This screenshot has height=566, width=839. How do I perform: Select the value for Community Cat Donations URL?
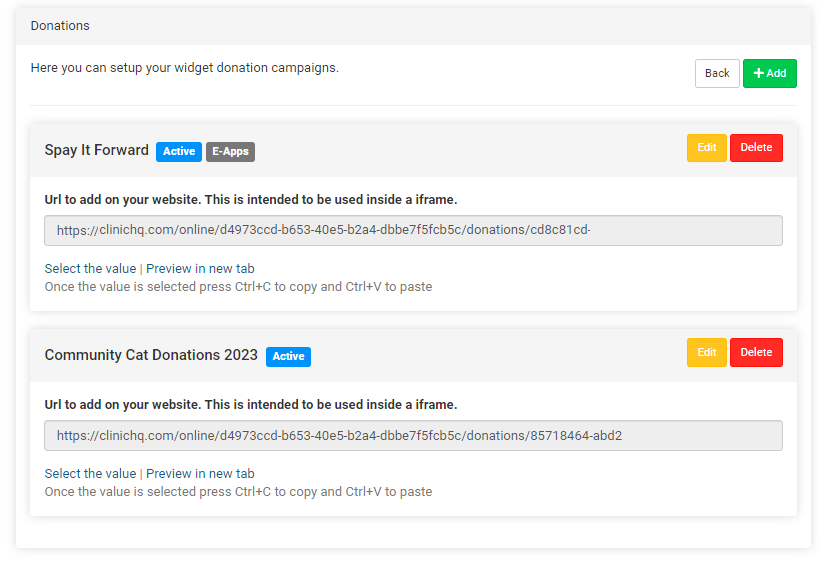tap(90, 473)
